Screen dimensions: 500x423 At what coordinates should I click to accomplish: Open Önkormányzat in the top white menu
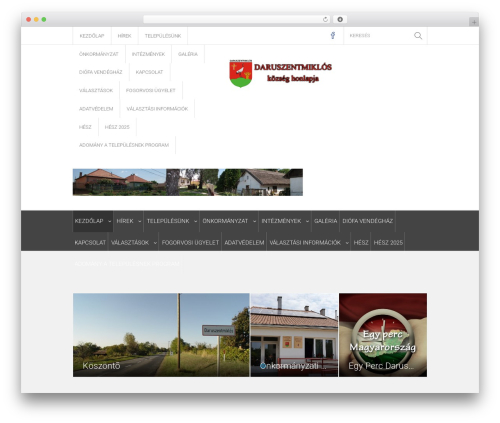pyautogui.click(x=99, y=54)
